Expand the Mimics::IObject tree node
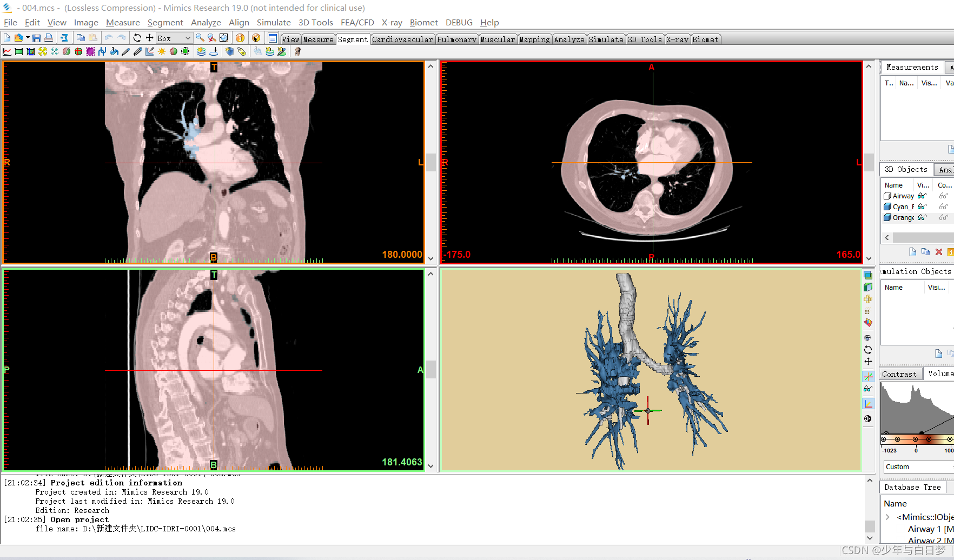Image resolution: width=954 pixels, height=560 pixels. 887,517
